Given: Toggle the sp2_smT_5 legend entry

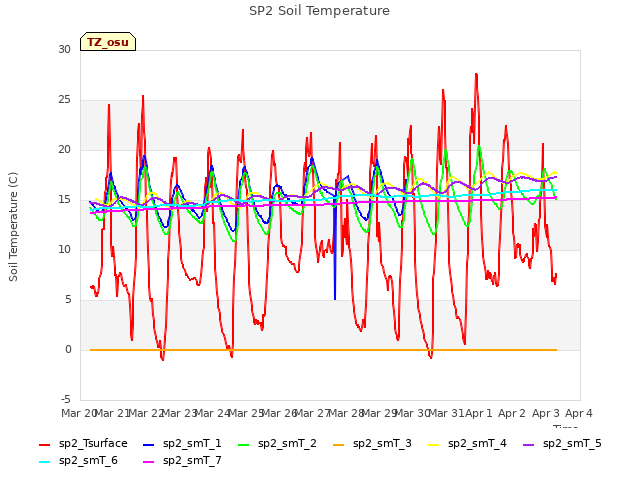Looking at the screenshot, I should (x=562, y=444).
